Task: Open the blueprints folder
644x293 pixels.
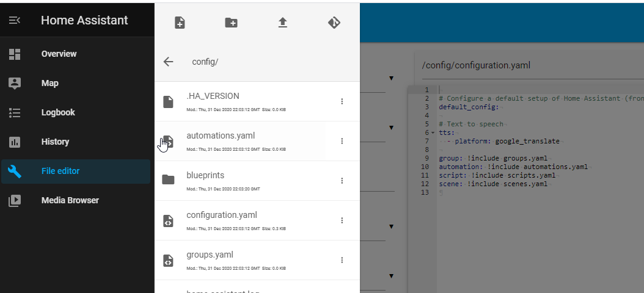Action: point(257,181)
